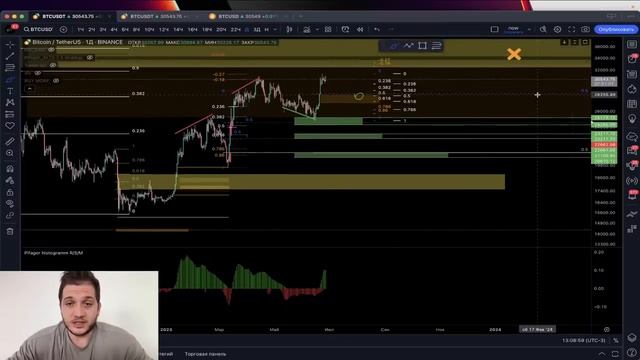Switch to the 12ч timeframe
Viewport: 640px width, 360px height.
164,29
